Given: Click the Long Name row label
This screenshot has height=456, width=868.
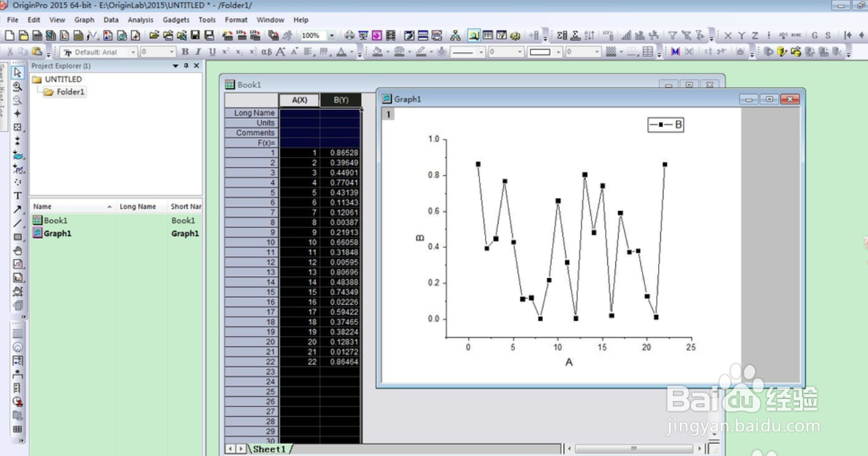Looking at the screenshot, I should pos(252,113).
